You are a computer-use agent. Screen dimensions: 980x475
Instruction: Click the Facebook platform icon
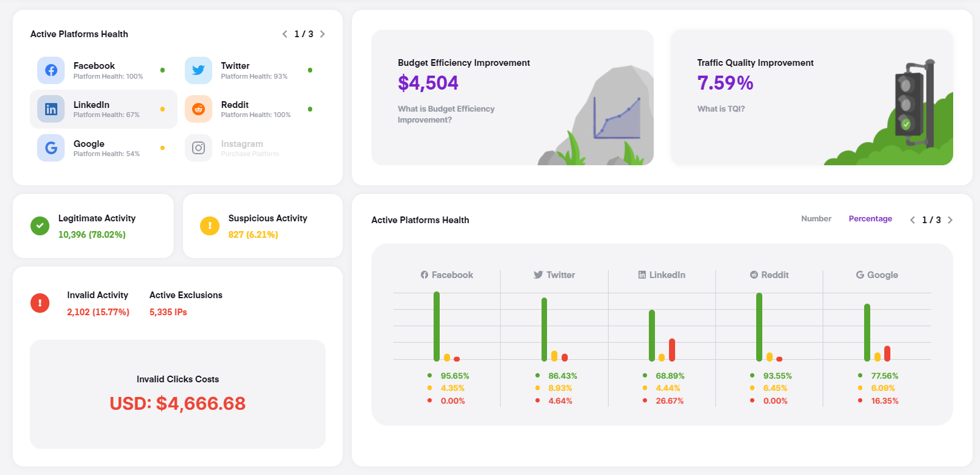(51, 71)
